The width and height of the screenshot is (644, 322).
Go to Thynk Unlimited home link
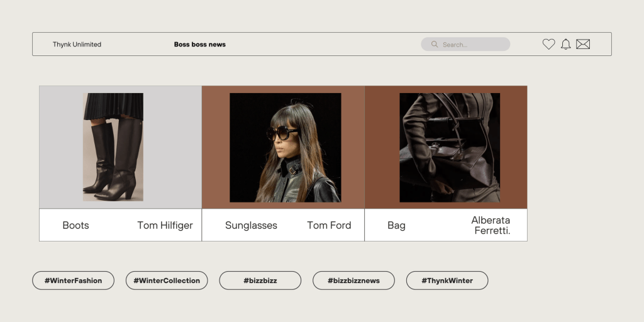77,45
